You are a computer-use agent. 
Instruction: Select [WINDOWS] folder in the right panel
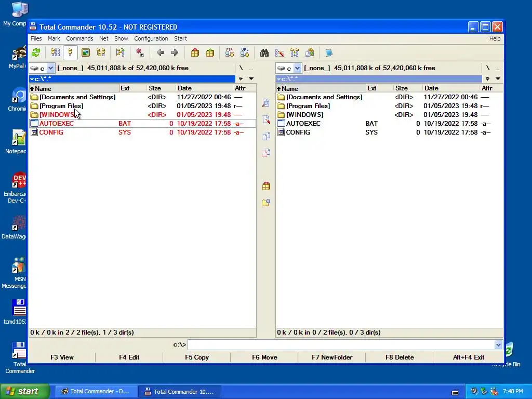(x=389, y=115)
